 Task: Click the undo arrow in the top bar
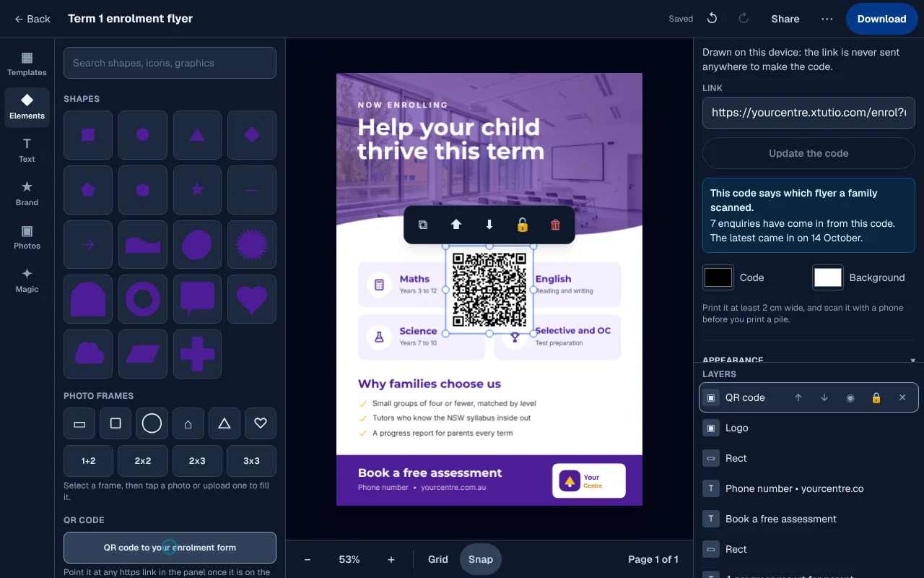click(712, 19)
